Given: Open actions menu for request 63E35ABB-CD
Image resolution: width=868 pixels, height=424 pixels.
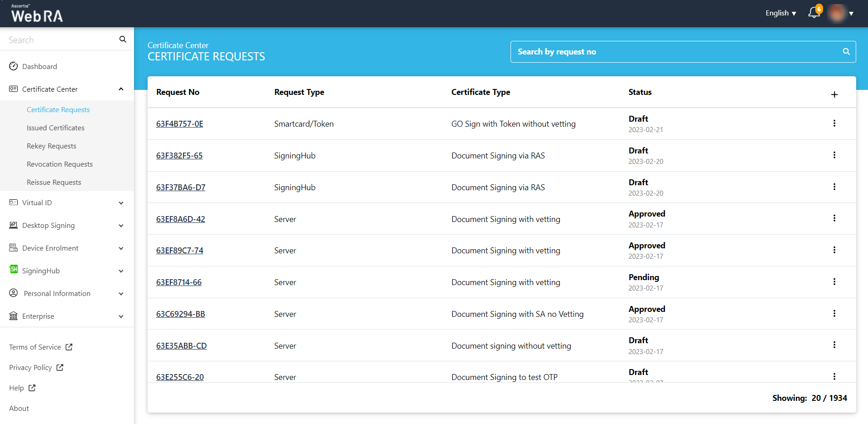Looking at the screenshot, I should pos(834,345).
